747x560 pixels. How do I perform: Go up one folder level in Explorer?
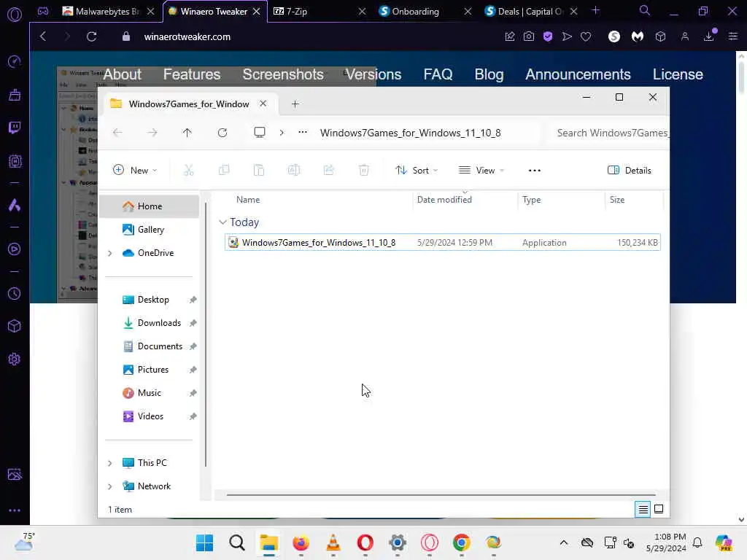[187, 133]
